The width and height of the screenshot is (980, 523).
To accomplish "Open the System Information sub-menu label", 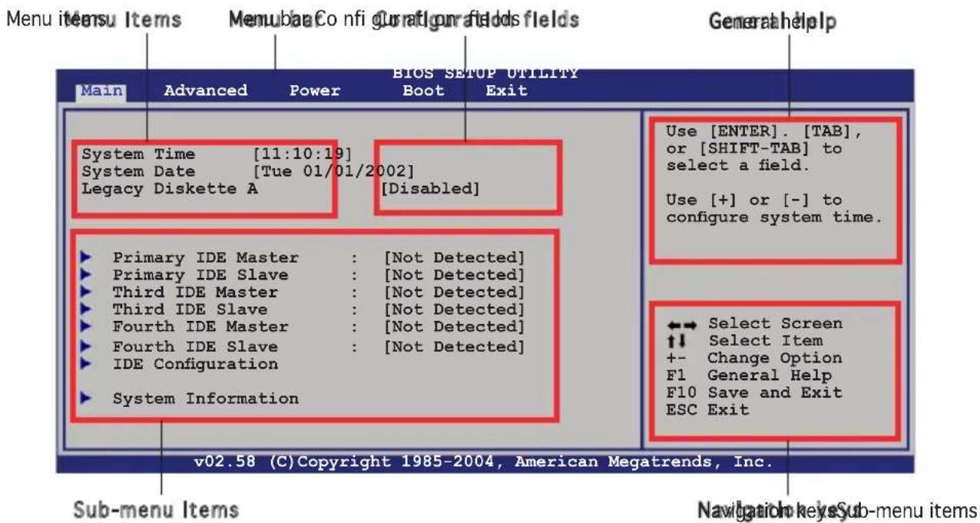I will [206, 399].
